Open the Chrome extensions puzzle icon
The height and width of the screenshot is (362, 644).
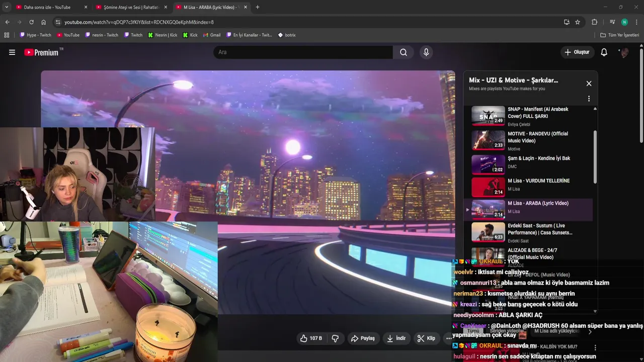(x=594, y=22)
